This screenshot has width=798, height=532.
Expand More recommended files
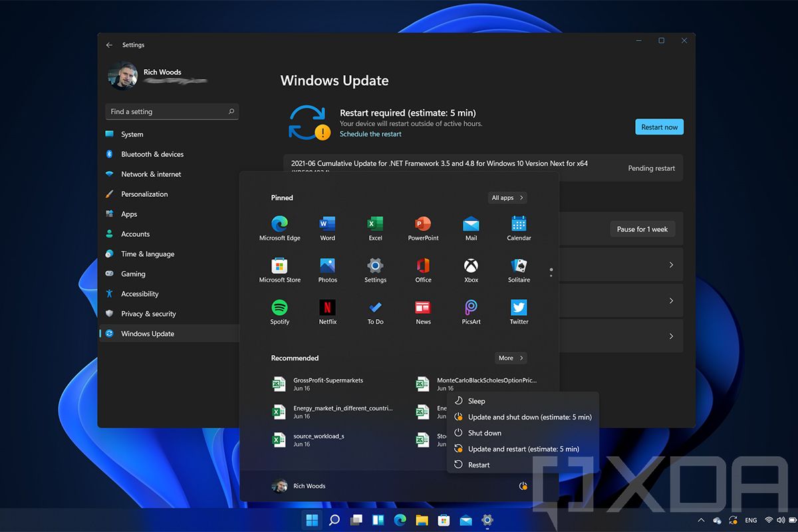pyautogui.click(x=510, y=358)
